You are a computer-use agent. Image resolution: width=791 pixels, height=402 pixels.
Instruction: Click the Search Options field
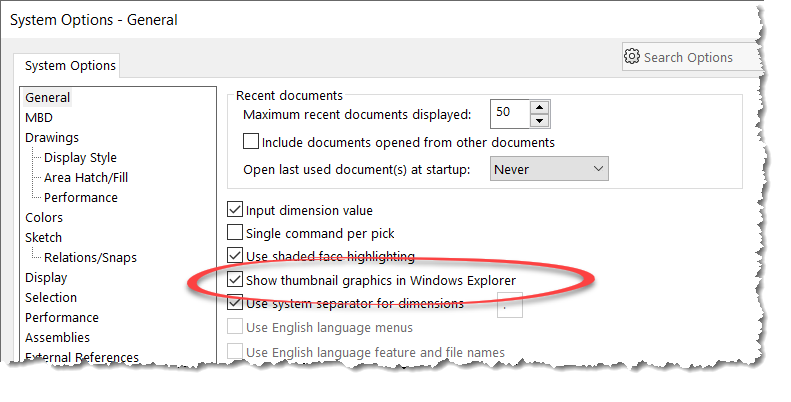[691, 56]
